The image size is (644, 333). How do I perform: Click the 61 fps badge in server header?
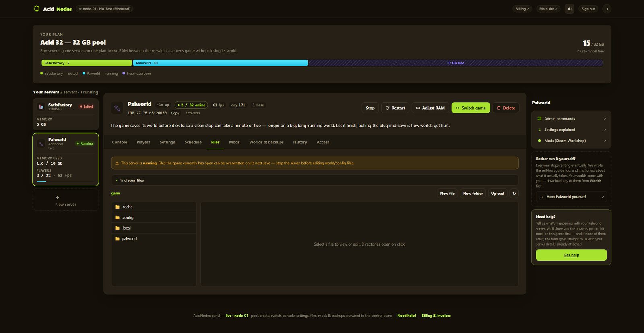click(218, 105)
